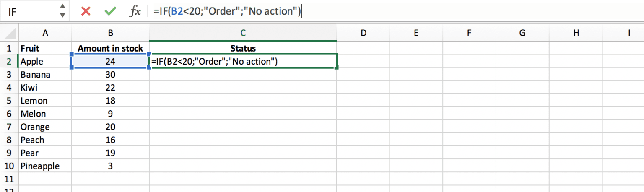
Task: Click the Pineapple cell
Action: (45, 166)
